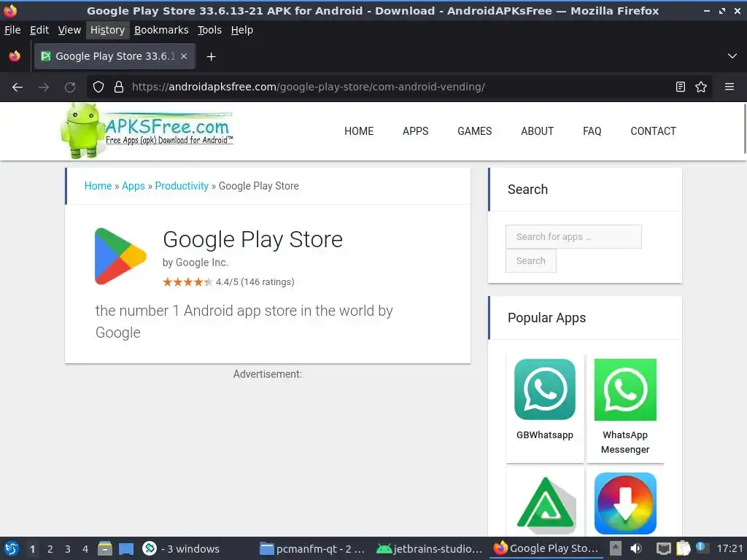Open the clipboard tray icon
The height and width of the screenshot is (560, 747).
tap(683, 548)
